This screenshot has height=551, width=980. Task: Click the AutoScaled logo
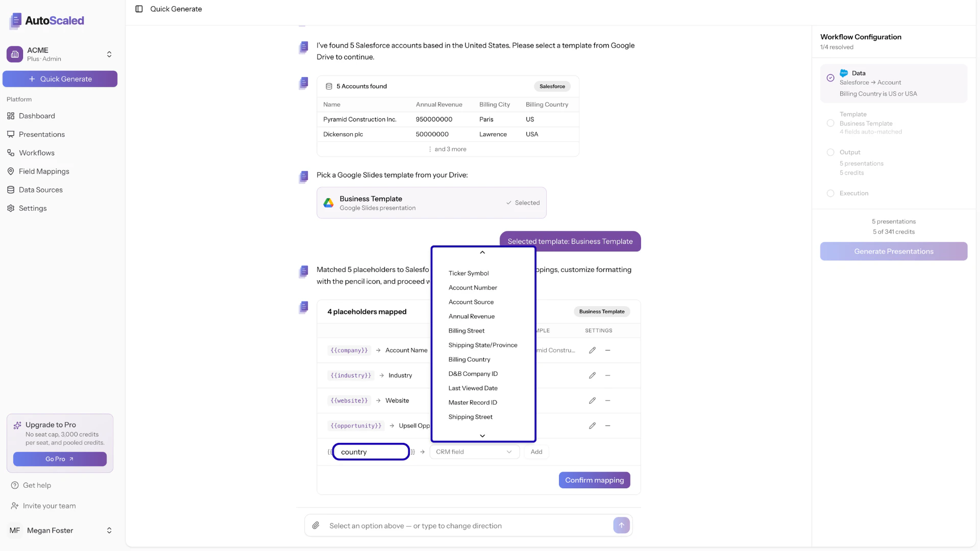46,20
